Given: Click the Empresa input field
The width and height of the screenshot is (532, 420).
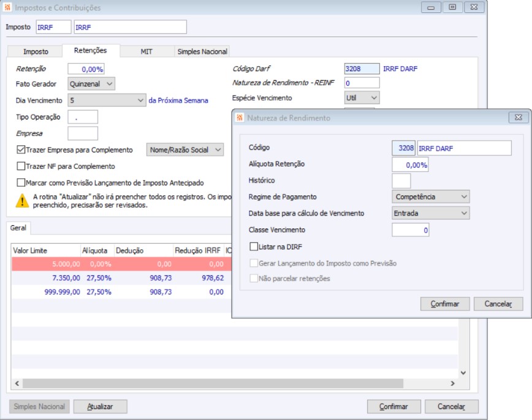Looking at the screenshot, I should click(83, 133).
